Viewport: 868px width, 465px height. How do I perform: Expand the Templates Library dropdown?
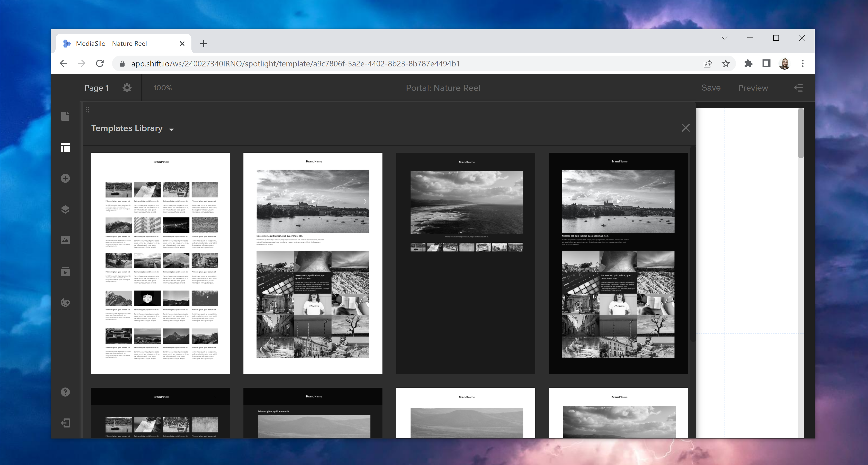click(171, 130)
